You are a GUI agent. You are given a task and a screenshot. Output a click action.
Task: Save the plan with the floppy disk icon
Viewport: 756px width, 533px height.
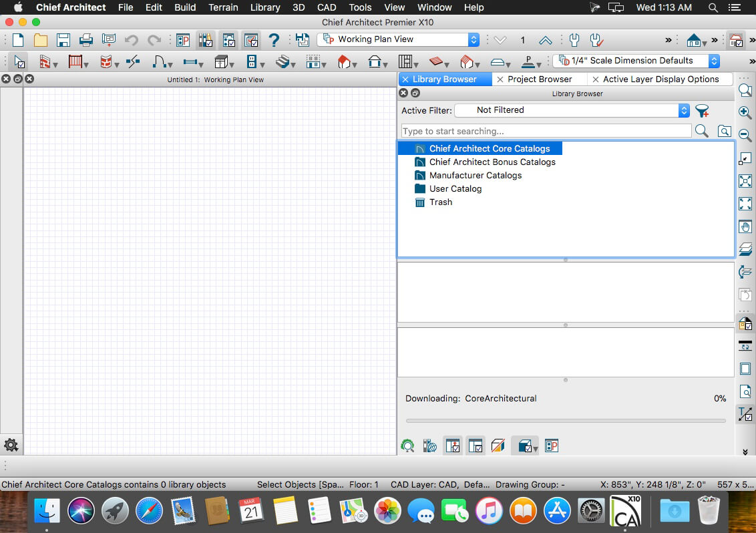[x=63, y=40]
